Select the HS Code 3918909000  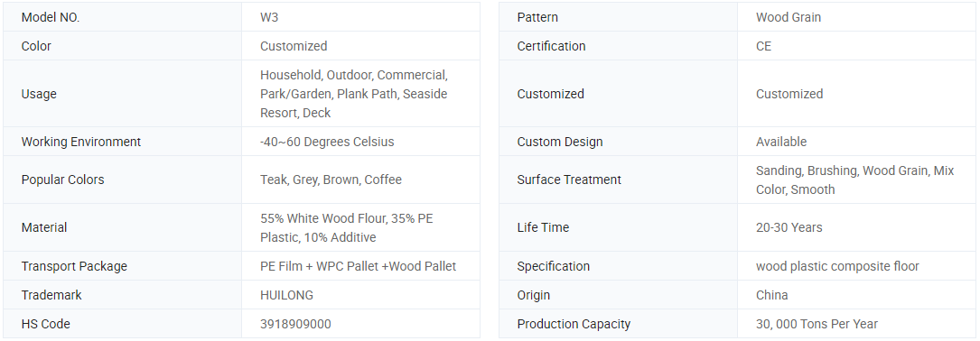point(295,324)
